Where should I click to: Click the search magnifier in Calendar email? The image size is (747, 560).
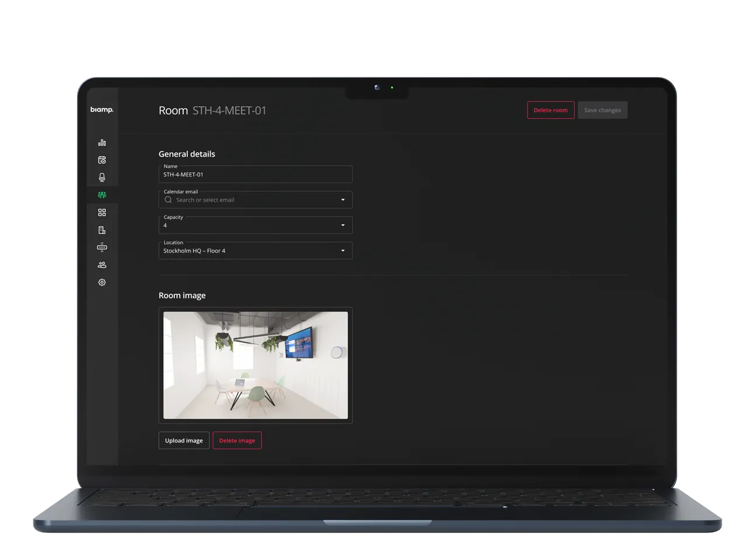(x=168, y=199)
